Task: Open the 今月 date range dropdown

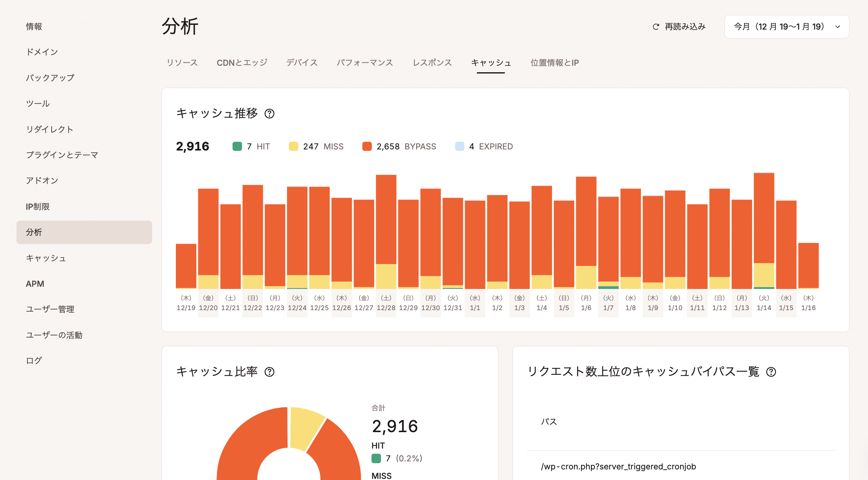Action: [x=786, y=27]
